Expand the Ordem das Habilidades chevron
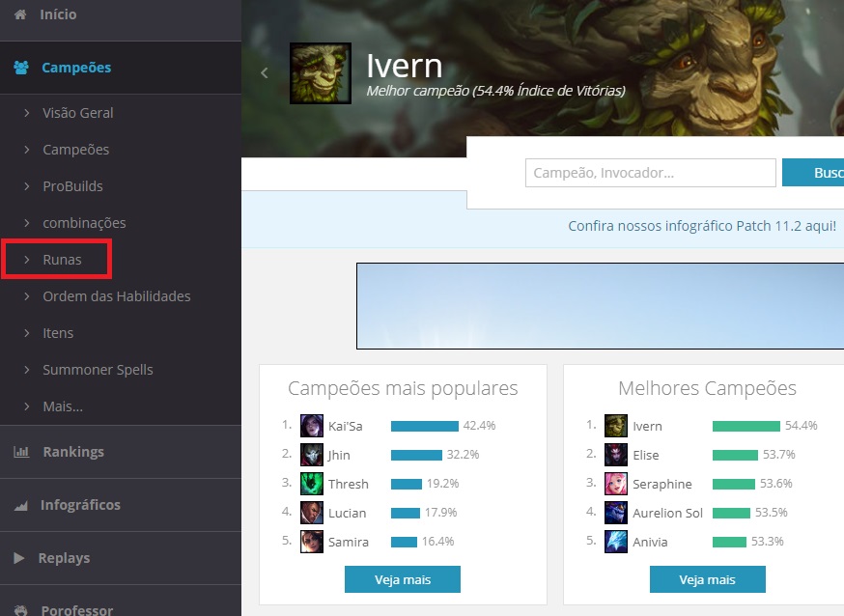Screen dimensions: 844x616 [x=27, y=295]
